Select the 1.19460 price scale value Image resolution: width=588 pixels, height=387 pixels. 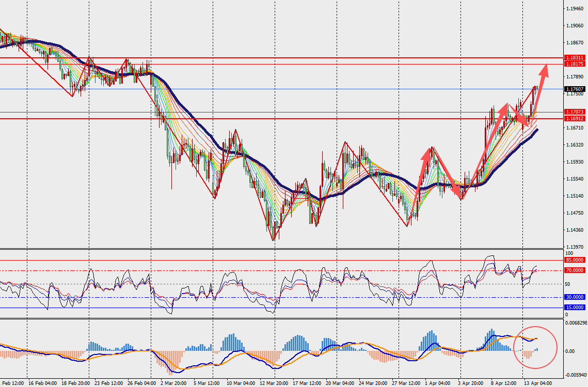[576, 9]
